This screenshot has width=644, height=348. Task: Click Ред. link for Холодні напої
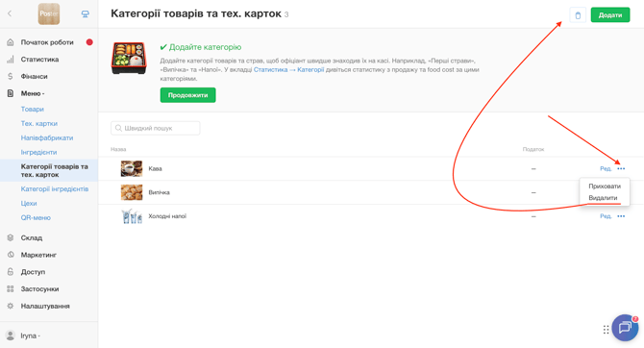(606, 216)
